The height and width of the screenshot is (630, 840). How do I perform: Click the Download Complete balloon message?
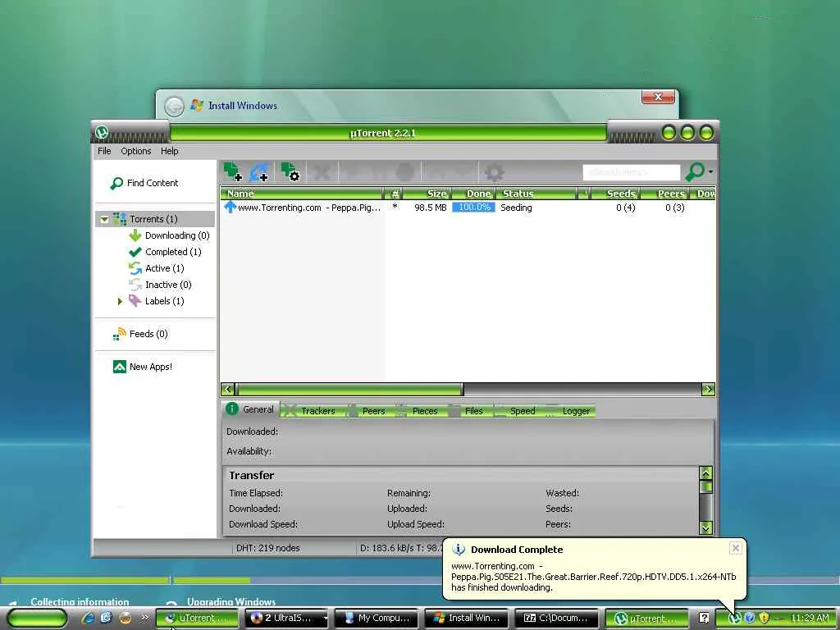click(594, 577)
